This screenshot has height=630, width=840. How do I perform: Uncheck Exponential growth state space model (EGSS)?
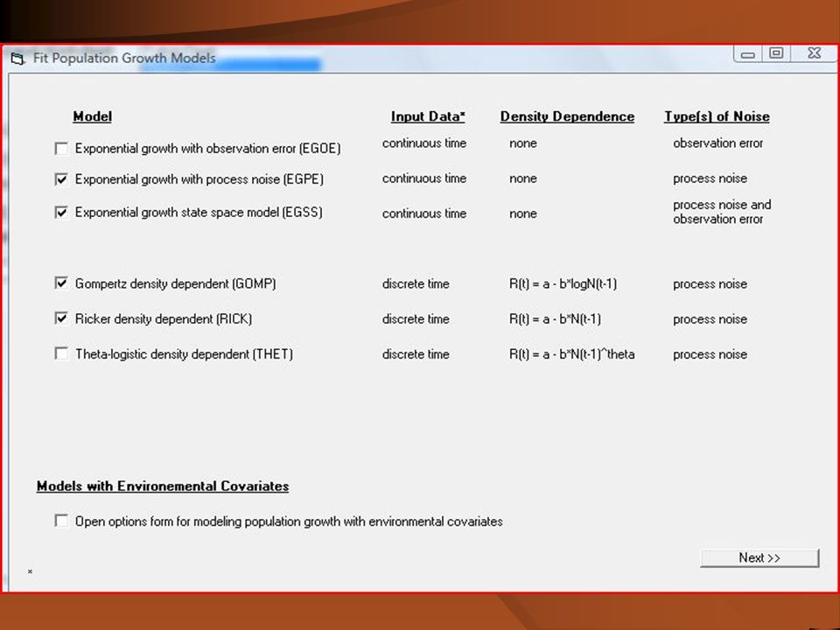(x=61, y=212)
